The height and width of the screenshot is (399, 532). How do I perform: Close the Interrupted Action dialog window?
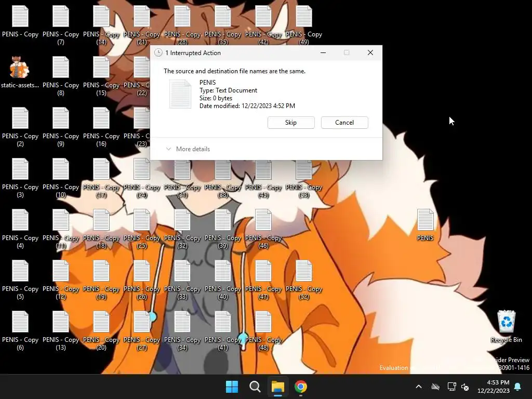[370, 52]
